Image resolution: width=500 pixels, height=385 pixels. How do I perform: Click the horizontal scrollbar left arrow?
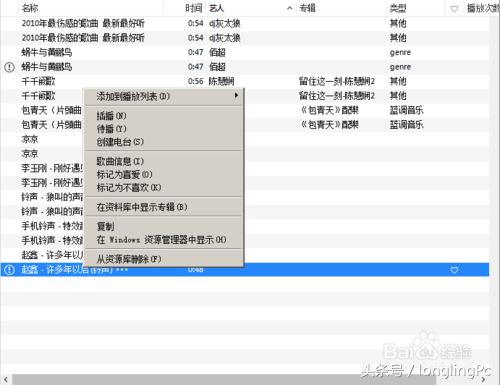6,380
